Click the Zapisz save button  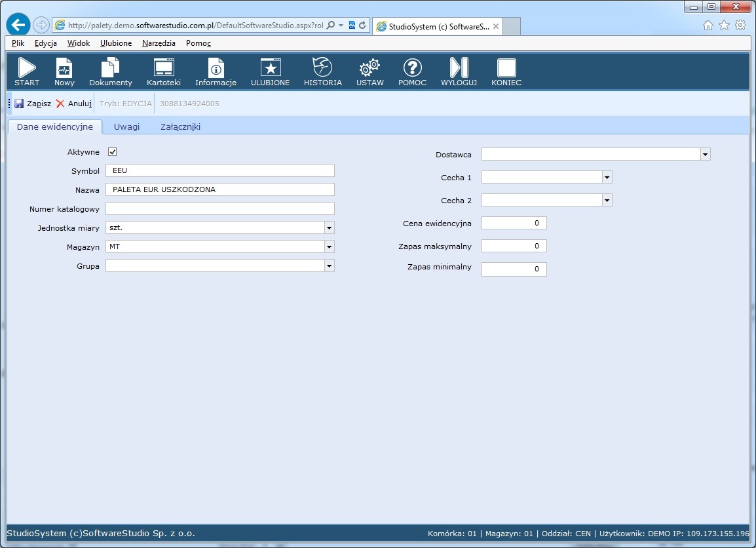[33, 104]
